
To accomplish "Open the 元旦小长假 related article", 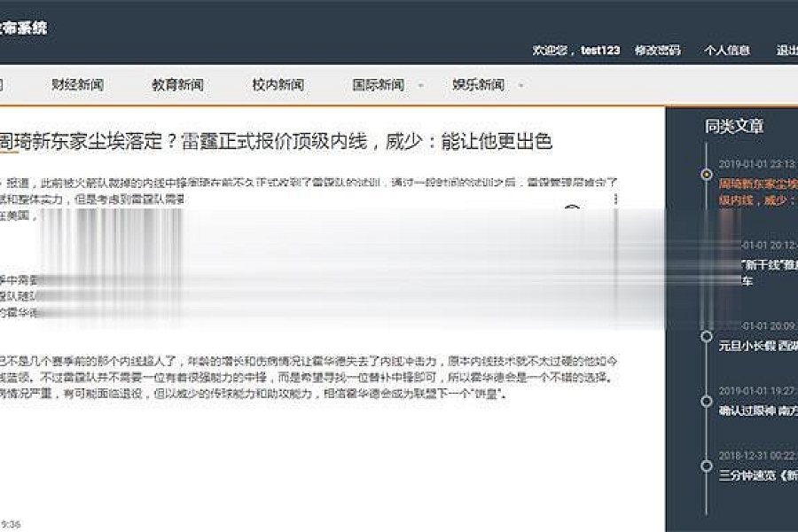I will click(758, 346).
